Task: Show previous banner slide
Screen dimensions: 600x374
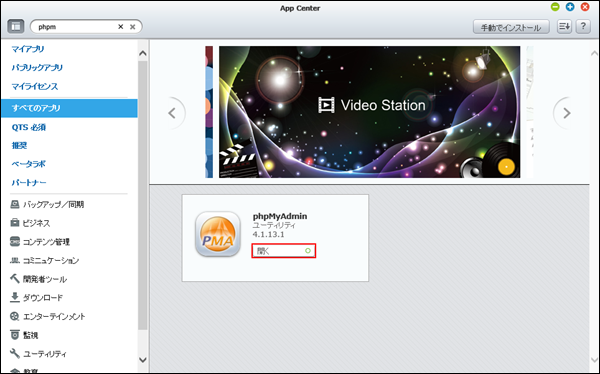Action: coord(172,113)
